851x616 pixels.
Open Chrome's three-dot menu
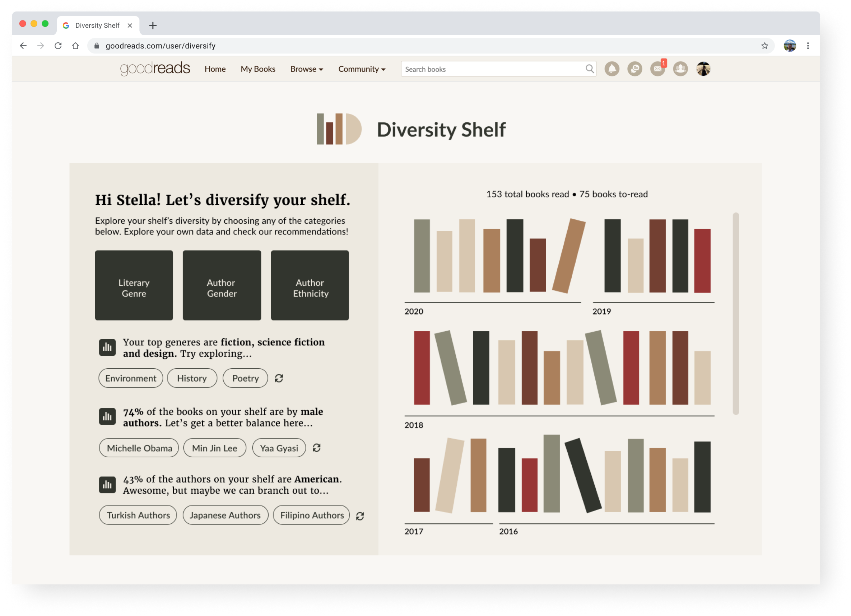[808, 46]
